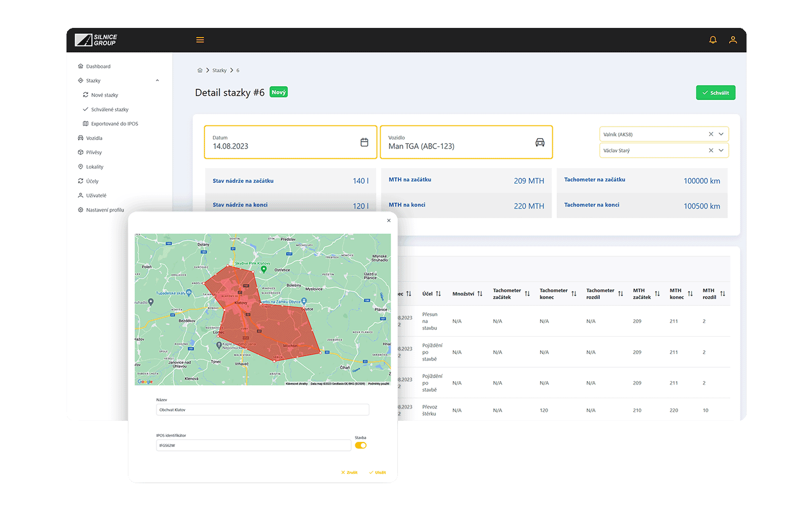Click the 220 MTH konec cell

click(674, 411)
